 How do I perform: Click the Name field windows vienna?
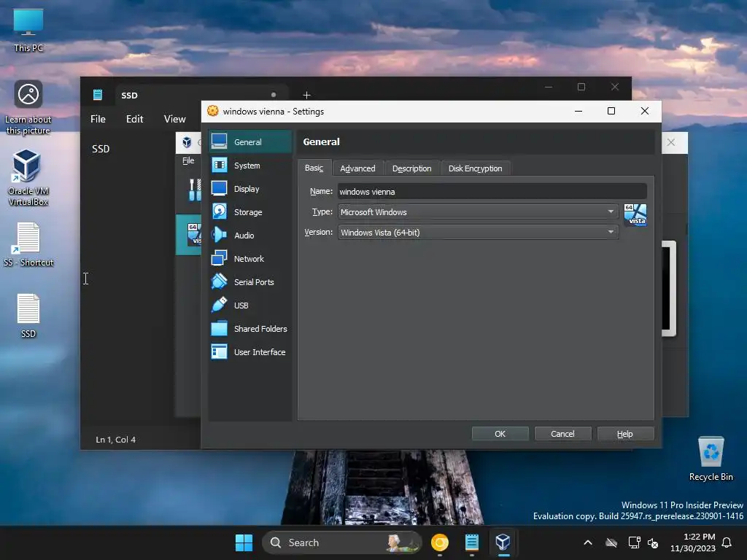(x=492, y=192)
